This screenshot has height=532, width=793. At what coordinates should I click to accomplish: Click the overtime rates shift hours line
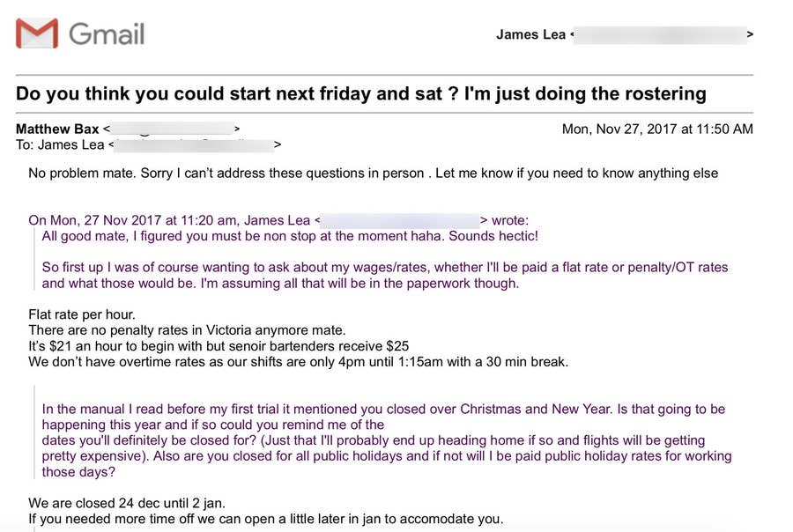click(299, 362)
